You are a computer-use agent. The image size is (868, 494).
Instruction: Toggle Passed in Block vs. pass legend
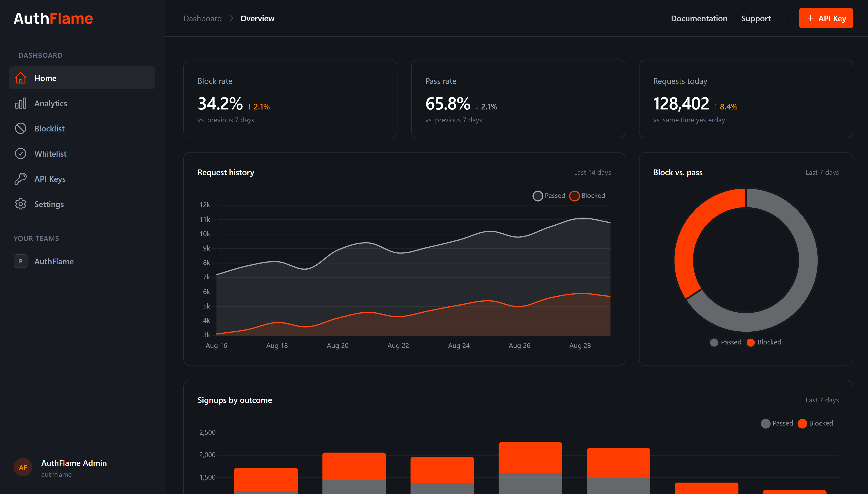[x=725, y=342]
